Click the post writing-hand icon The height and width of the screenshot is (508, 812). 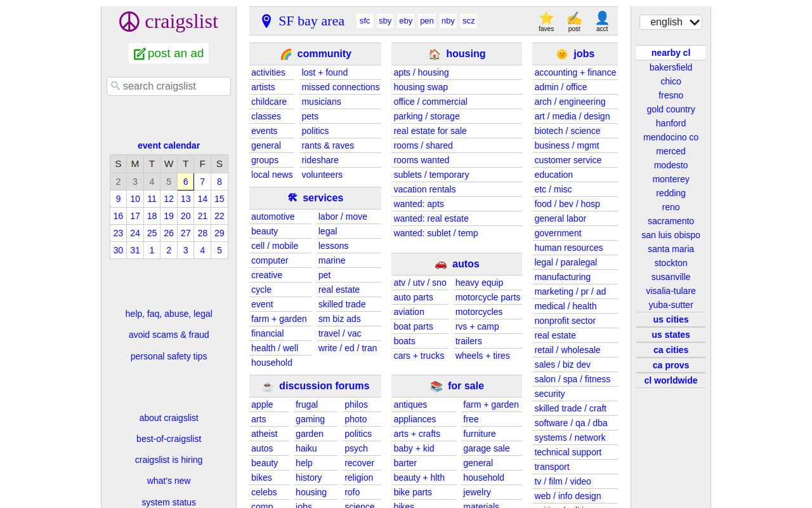pyautogui.click(x=574, y=18)
